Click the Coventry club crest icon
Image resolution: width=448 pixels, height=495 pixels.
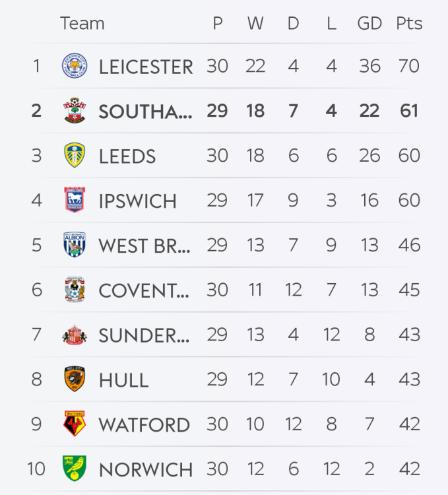coord(75,290)
